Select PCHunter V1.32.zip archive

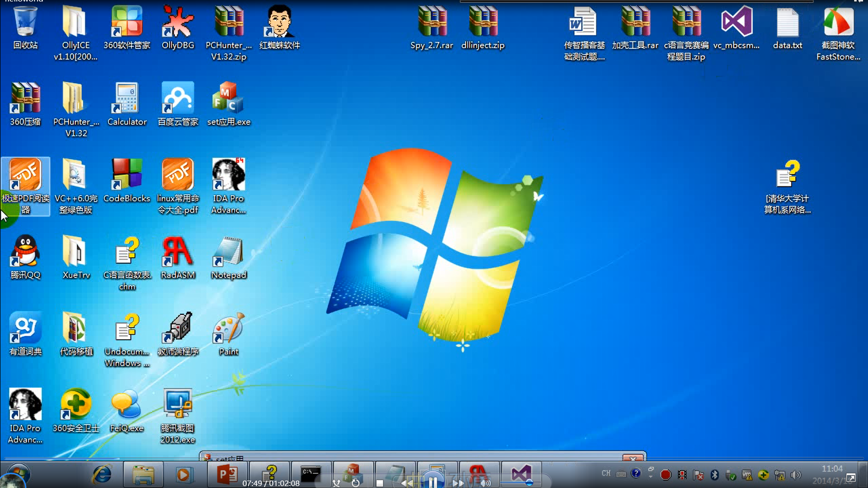(229, 33)
